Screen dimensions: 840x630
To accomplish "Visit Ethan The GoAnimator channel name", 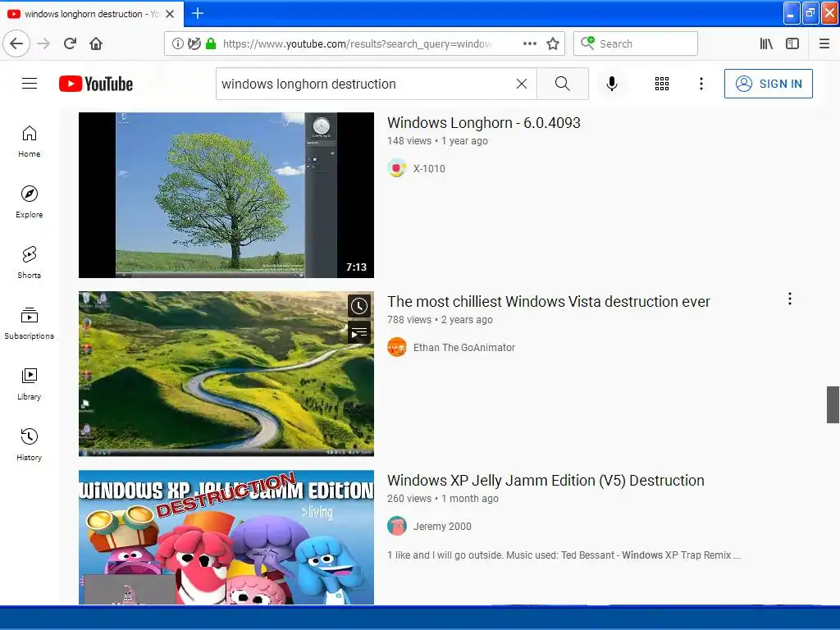I will (x=464, y=347).
